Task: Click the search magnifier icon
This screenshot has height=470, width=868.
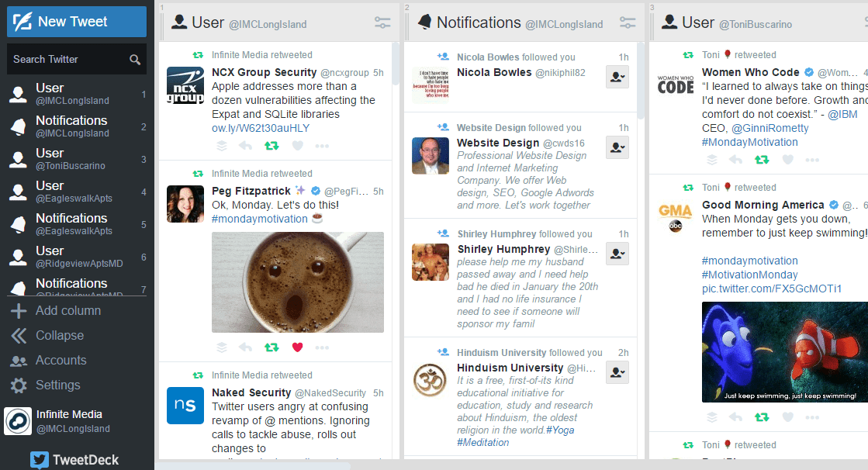Action: coord(134,59)
